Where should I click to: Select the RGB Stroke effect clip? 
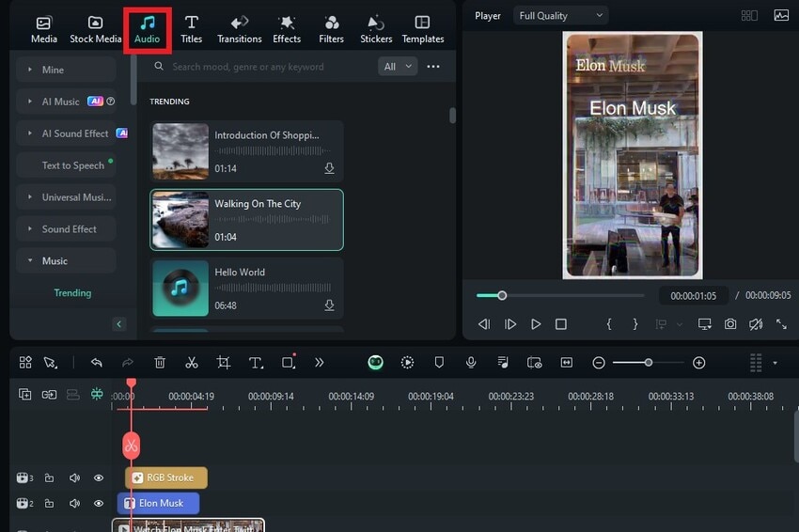(166, 478)
